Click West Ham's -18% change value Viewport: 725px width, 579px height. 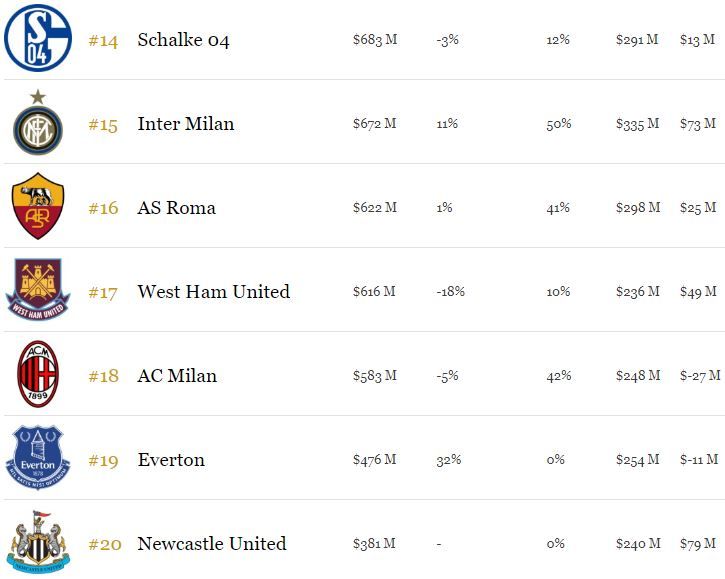pos(450,292)
